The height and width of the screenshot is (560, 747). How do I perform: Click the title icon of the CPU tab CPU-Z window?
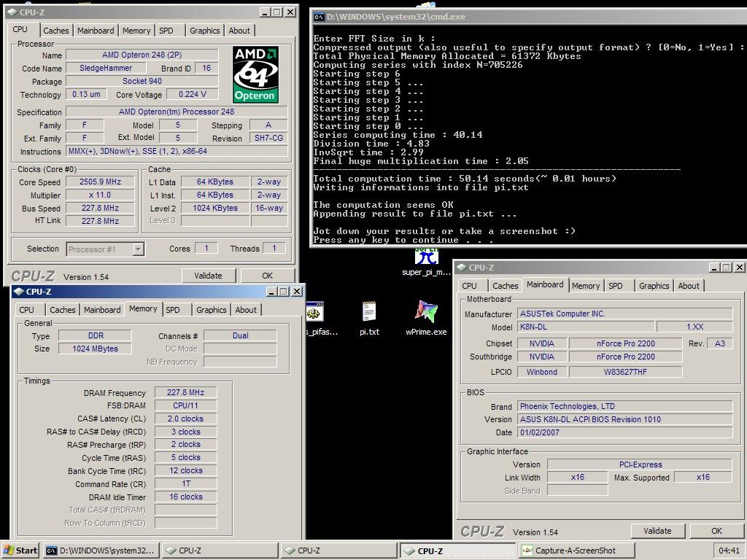pos(12,12)
